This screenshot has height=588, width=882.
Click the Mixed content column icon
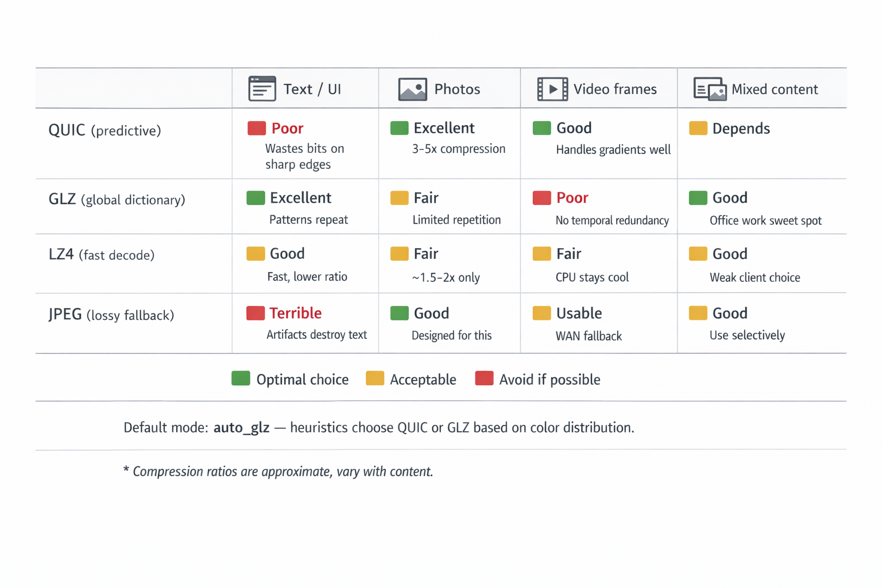click(710, 90)
